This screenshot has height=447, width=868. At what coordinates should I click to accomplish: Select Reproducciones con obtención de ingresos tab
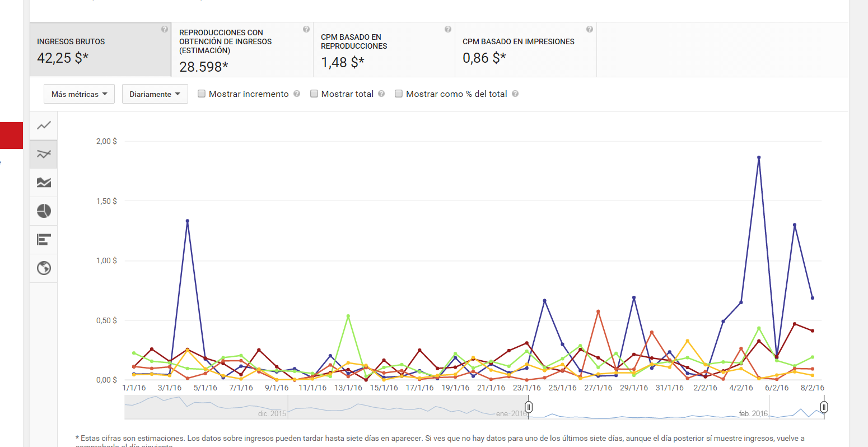pyautogui.click(x=242, y=50)
